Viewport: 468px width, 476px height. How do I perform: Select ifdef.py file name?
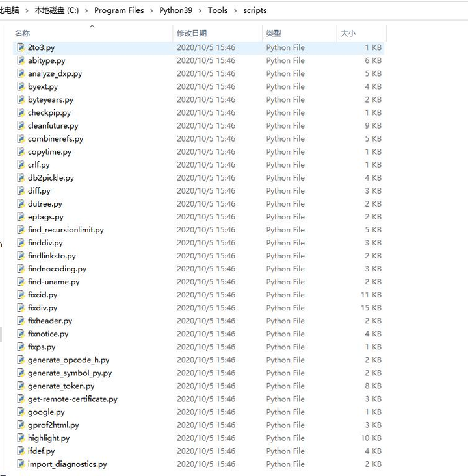42,451
